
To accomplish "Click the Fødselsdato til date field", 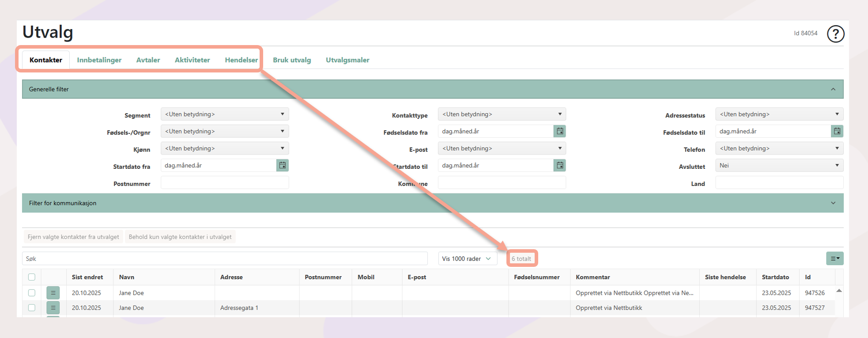I will point(773,131).
